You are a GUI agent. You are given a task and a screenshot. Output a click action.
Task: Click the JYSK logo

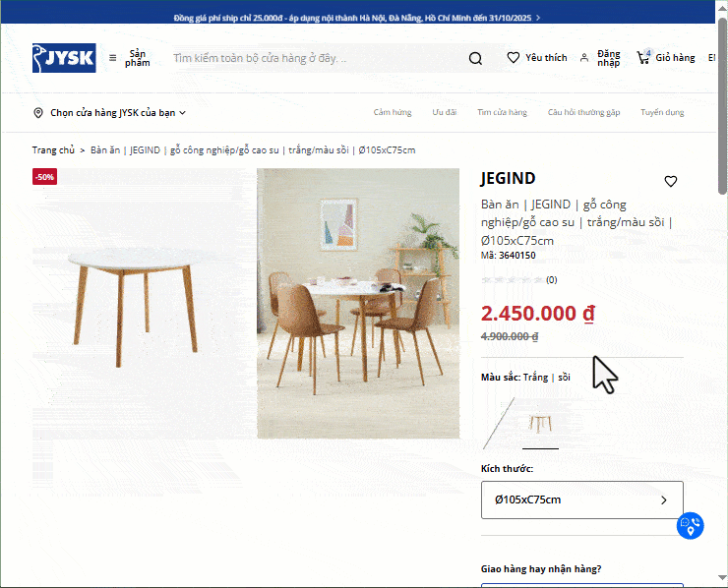[x=64, y=58]
